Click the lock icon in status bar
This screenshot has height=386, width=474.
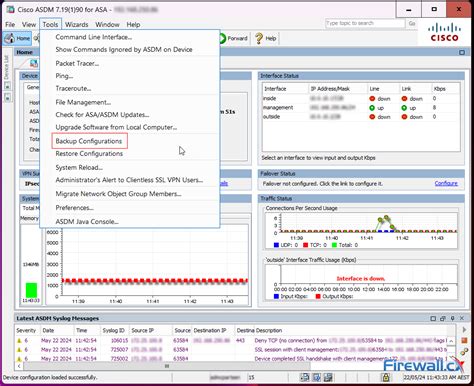386,377
